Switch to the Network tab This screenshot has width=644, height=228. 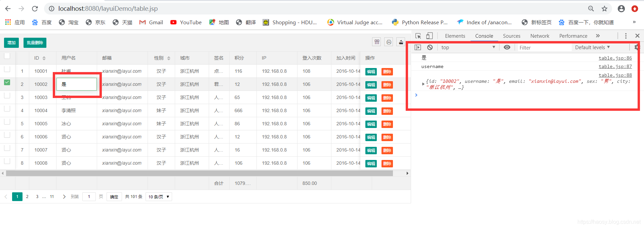[540, 36]
